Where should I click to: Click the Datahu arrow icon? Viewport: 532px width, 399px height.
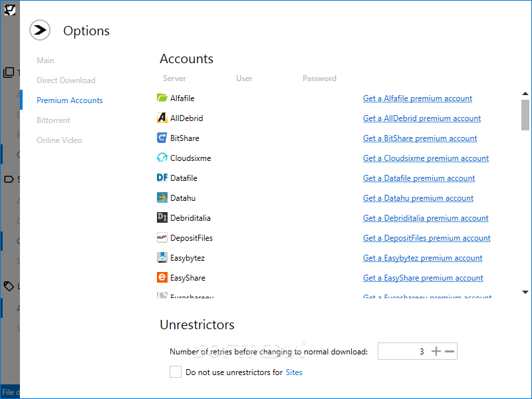tap(162, 198)
